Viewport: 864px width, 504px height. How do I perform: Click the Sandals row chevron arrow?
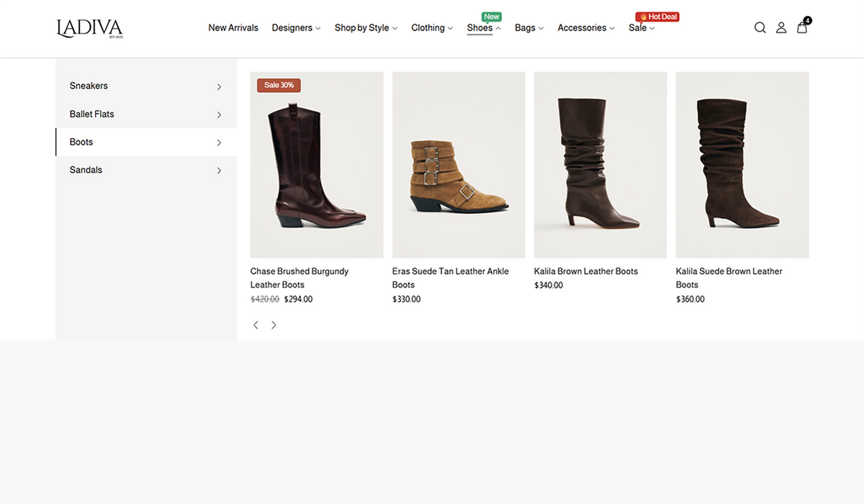(219, 171)
